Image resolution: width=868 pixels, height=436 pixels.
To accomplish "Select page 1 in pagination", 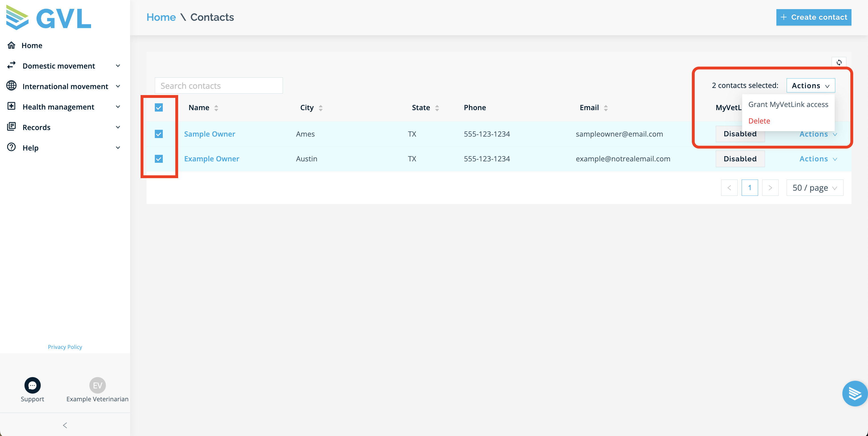I will (750, 188).
